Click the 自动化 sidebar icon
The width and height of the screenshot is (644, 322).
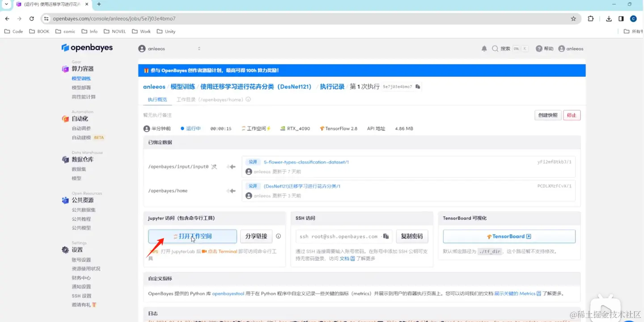pyautogui.click(x=65, y=119)
